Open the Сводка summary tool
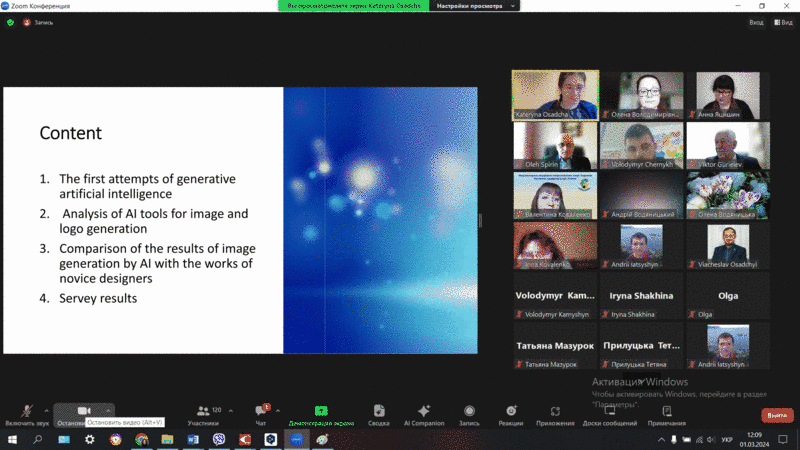 (x=379, y=413)
